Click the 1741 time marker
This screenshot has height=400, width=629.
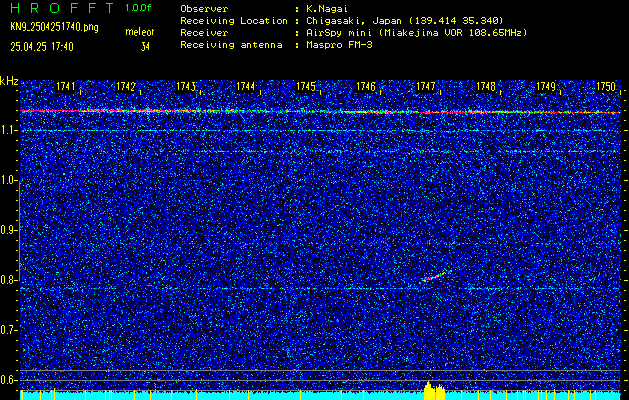coord(66,86)
